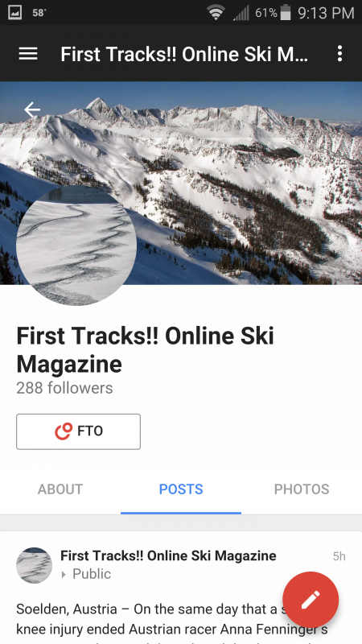362x644 pixels.
Task: Switch to the ABOUT tab
Action: click(x=60, y=489)
